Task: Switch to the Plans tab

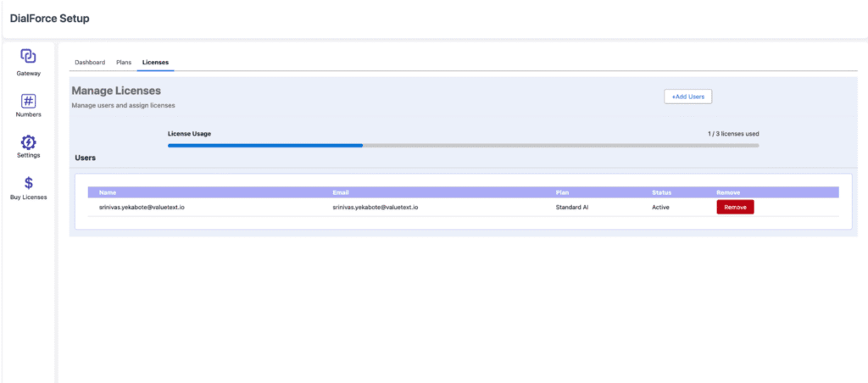Action: click(x=124, y=63)
